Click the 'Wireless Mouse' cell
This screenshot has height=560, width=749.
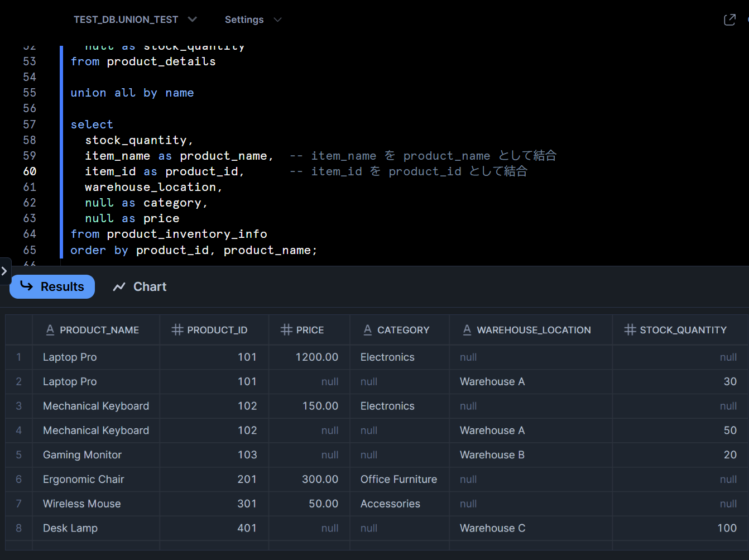tap(96, 504)
